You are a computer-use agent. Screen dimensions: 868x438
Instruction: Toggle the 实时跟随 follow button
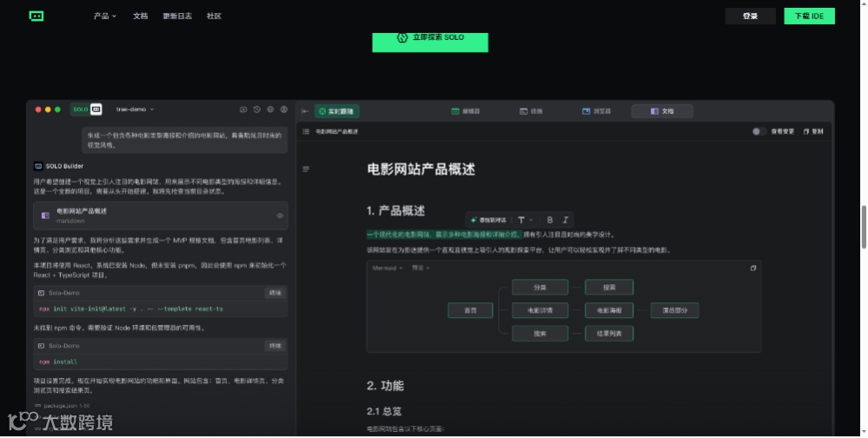(337, 111)
